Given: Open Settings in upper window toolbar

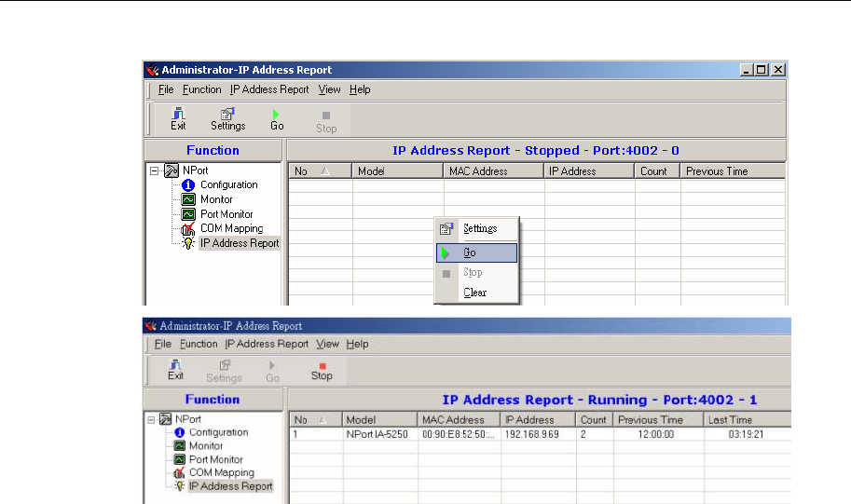Looking at the screenshot, I should pos(228,119).
